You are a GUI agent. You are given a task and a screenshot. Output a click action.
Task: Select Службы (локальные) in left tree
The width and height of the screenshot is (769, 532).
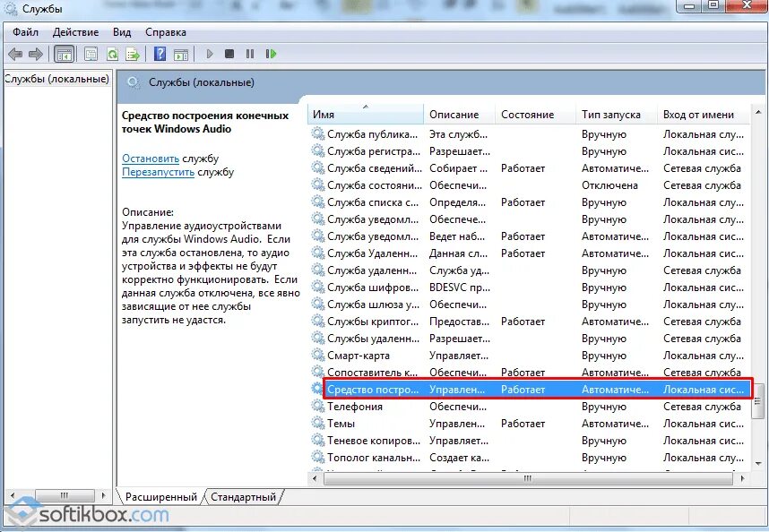pyautogui.click(x=56, y=79)
